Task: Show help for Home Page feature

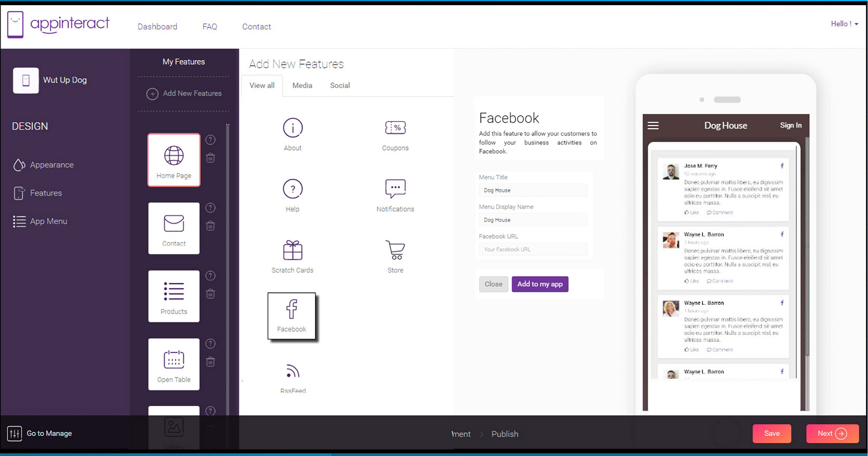Action: 210,140
